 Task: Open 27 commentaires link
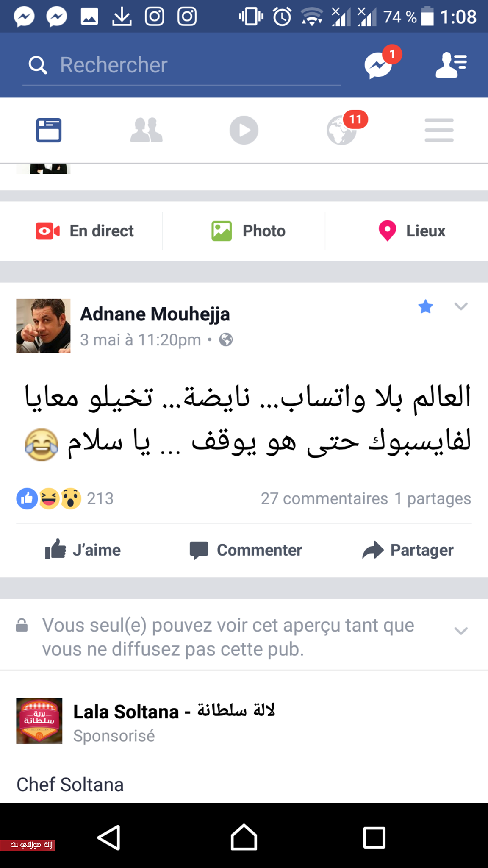point(324,498)
